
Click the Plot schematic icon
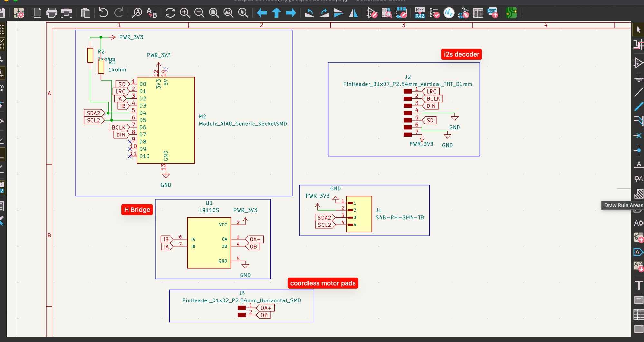pos(67,13)
